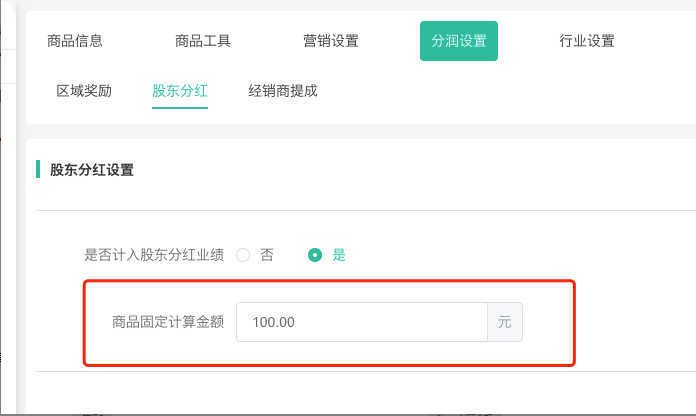Screen dimensions: 696x416
Task: Focus the 商品固定计算金额 amount input
Action: point(361,322)
